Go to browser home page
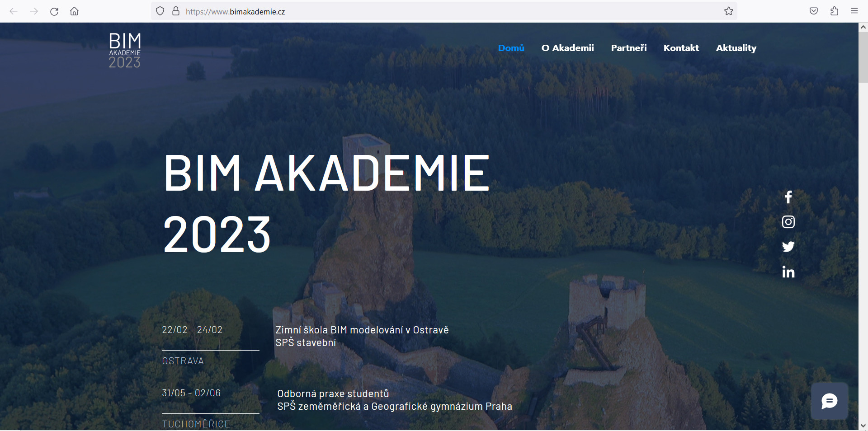 coord(74,11)
